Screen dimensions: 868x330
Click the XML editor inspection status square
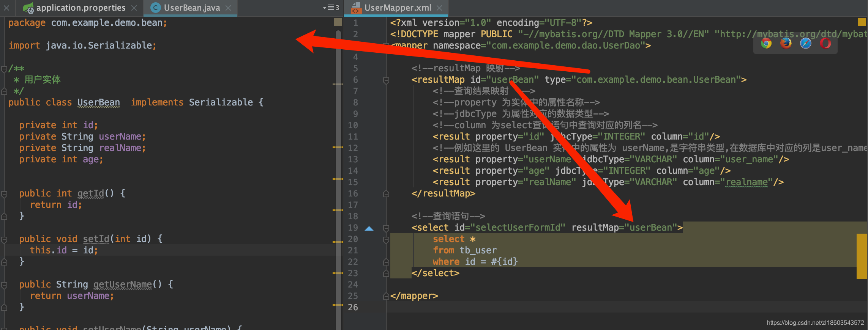click(862, 22)
